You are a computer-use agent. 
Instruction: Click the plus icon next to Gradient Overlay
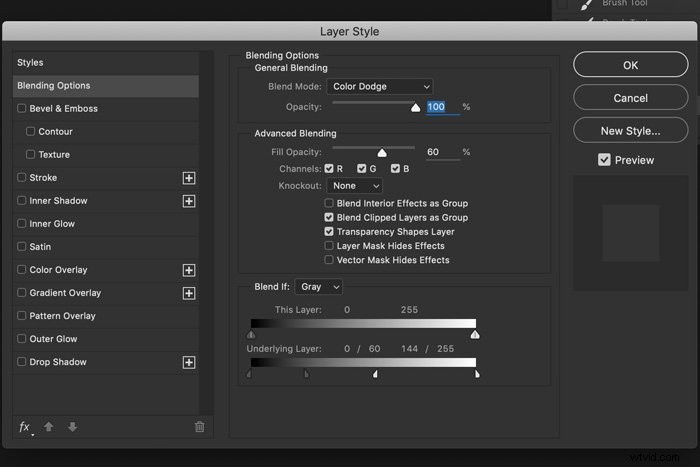(189, 293)
